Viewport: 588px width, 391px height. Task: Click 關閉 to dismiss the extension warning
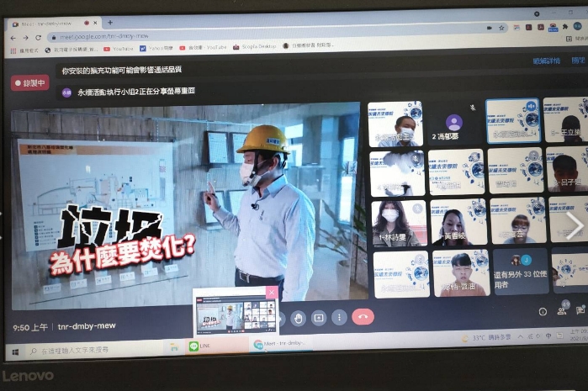[x=578, y=60]
